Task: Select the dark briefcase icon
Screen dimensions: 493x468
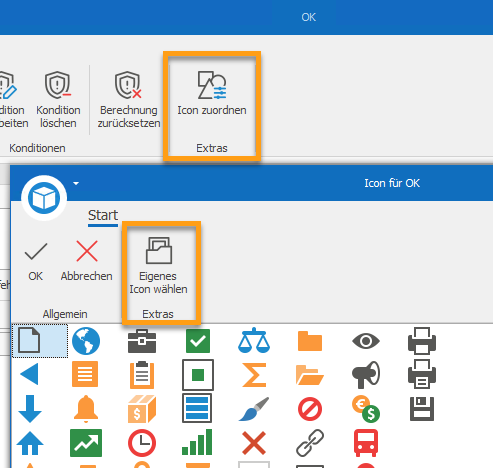Action: (142, 341)
